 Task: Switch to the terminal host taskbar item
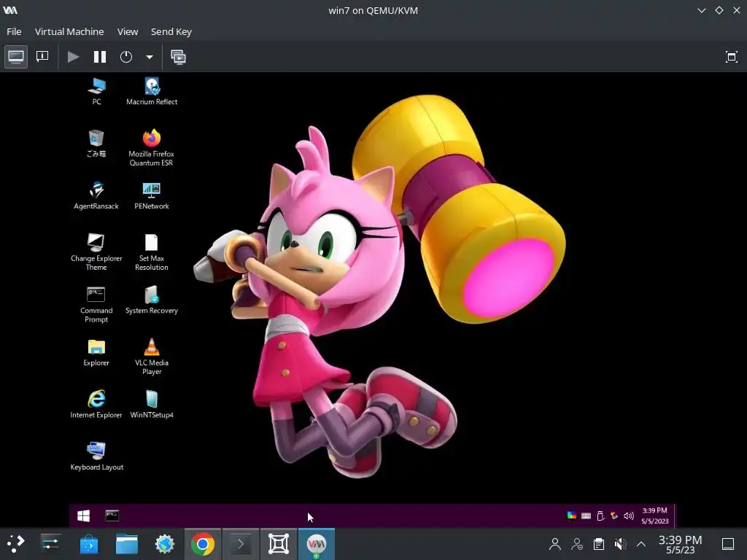click(x=241, y=543)
